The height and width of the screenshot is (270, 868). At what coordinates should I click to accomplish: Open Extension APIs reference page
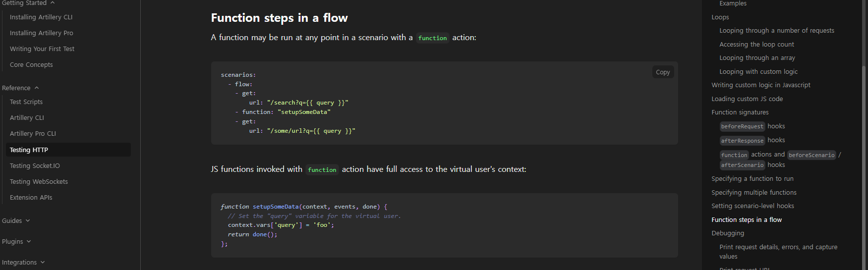click(31, 197)
